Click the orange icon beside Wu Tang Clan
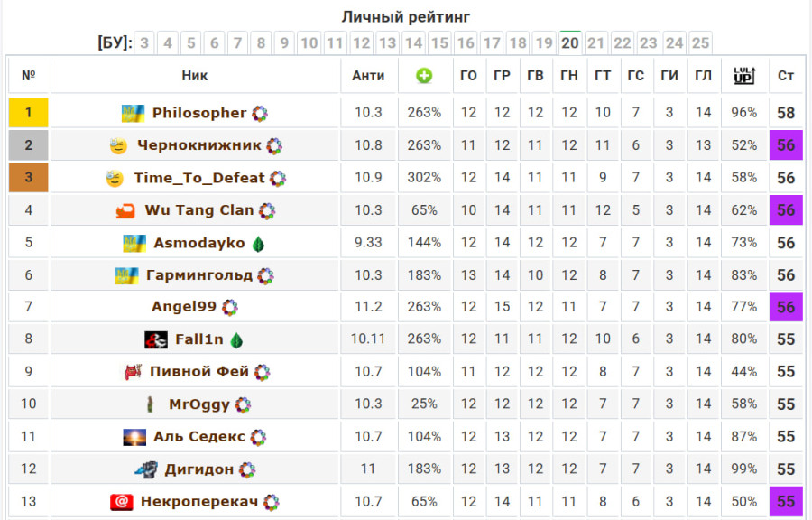The image size is (812, 520). [125, 210]
